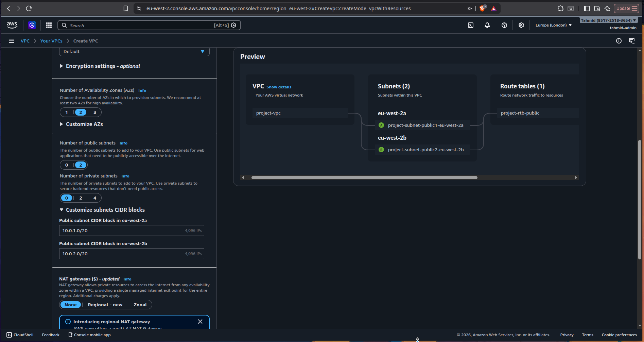The height and width of the screenshot is (342, 644).
Task: Expand Customize AZs section
Action: [81, 124]
